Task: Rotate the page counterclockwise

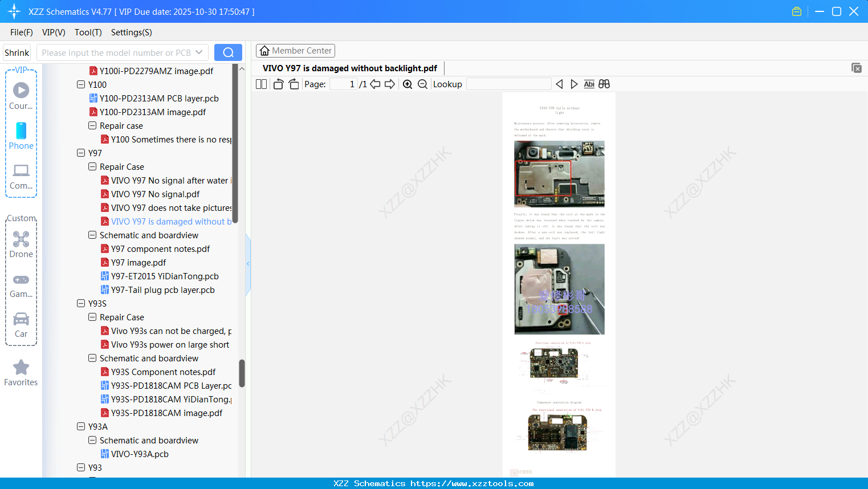Action: (278, 84)
